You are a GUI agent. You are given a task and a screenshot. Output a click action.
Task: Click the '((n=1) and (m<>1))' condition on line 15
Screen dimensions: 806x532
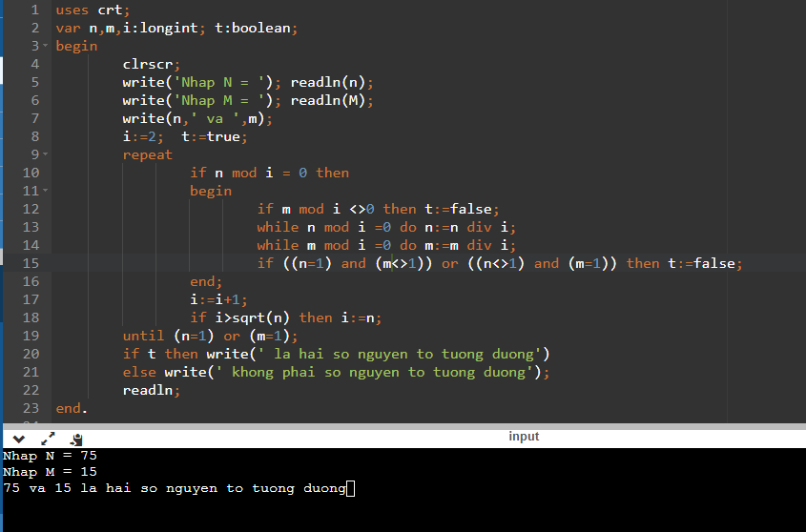point(358,263)
